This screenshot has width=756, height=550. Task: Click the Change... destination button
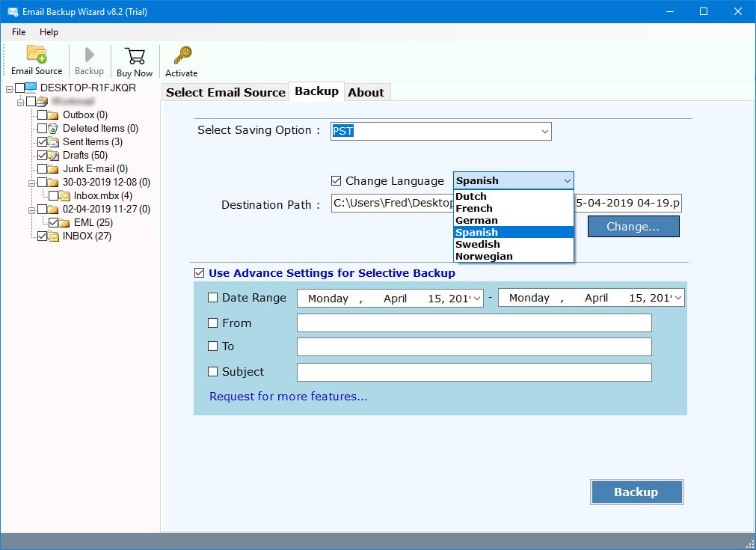point(633,226)
